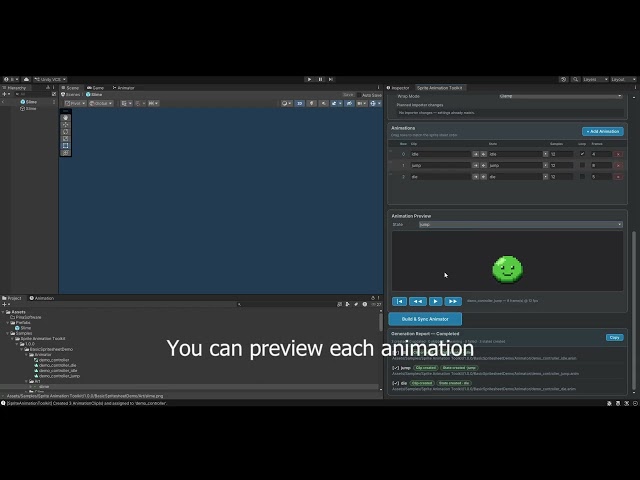Open the undo history icon
This screenshot has width=640, height=480.
[564, 79]
